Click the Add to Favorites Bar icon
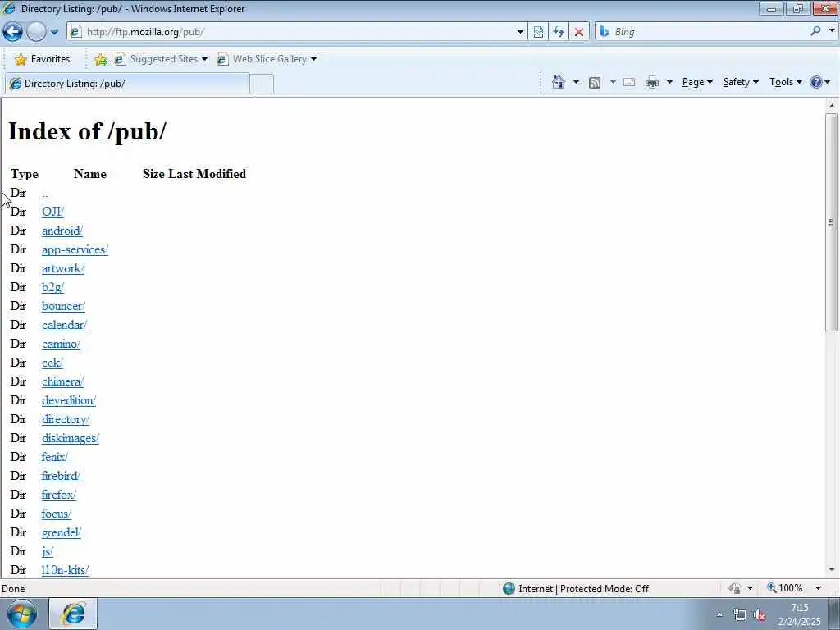The image size is (840, 630). pos(100,59)
